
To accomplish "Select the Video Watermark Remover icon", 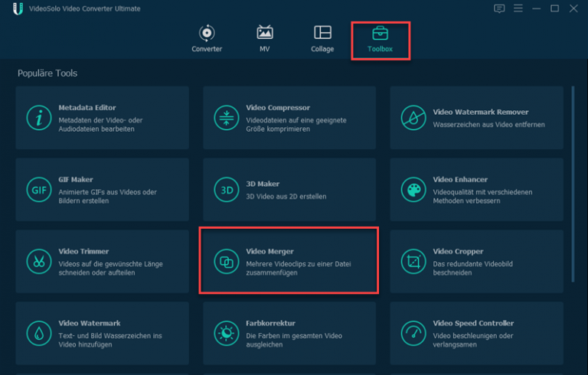I will point(413,118).
